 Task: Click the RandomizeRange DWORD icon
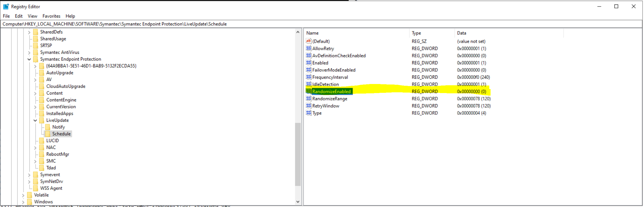(x=309, y=98)
